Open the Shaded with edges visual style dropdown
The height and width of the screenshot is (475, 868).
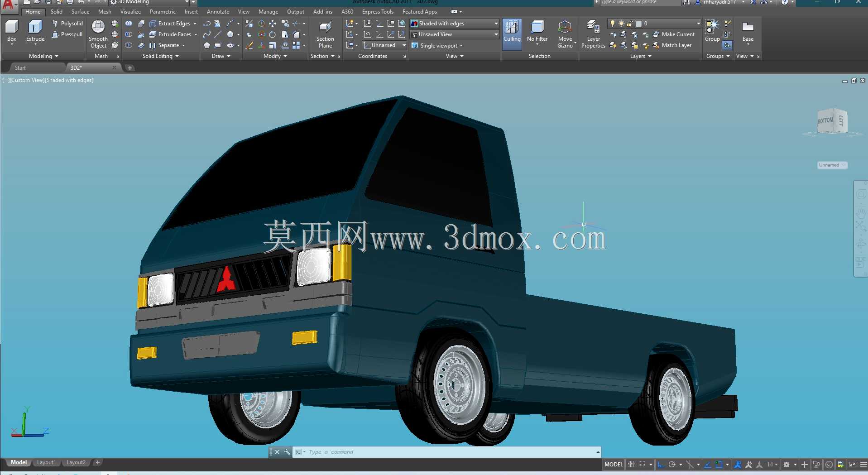tap(454, 24)
